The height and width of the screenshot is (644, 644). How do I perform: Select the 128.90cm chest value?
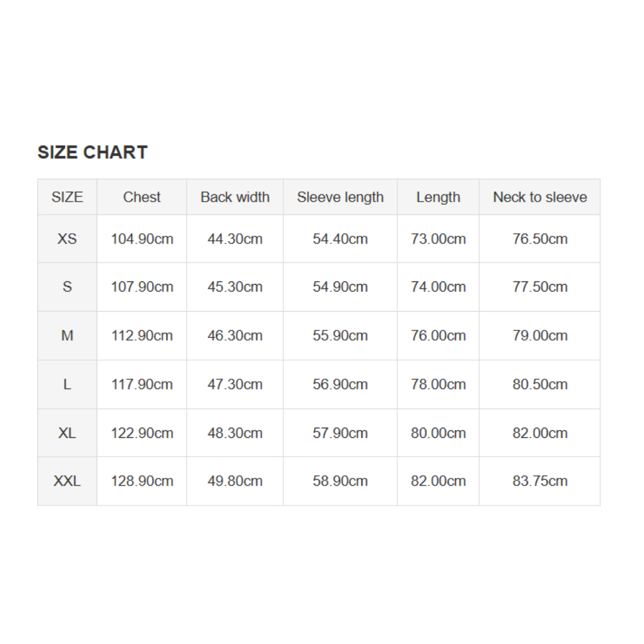tap(142, 480)
